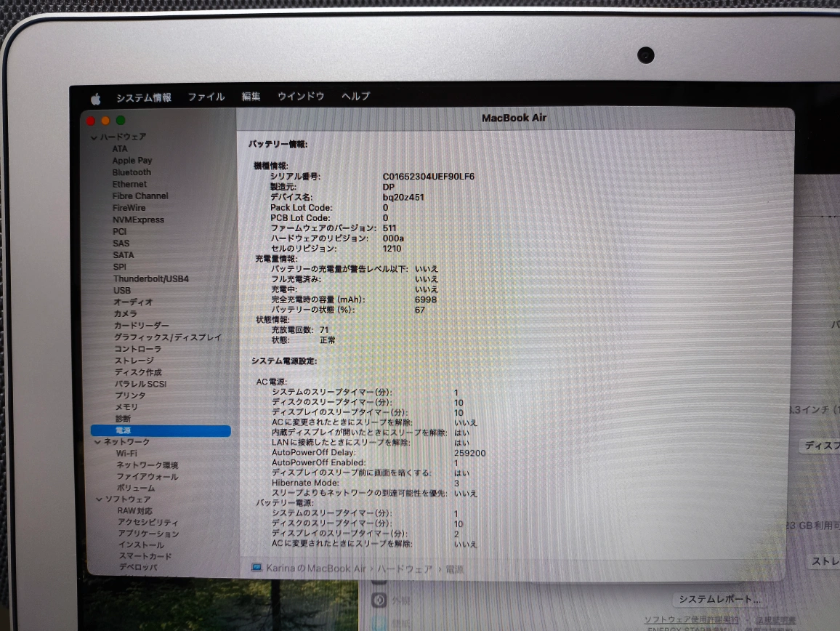The width and height of the screenshot is (840, 631).
Task: Click the 充放電回数 value 71
Action: tap(324, 330)
